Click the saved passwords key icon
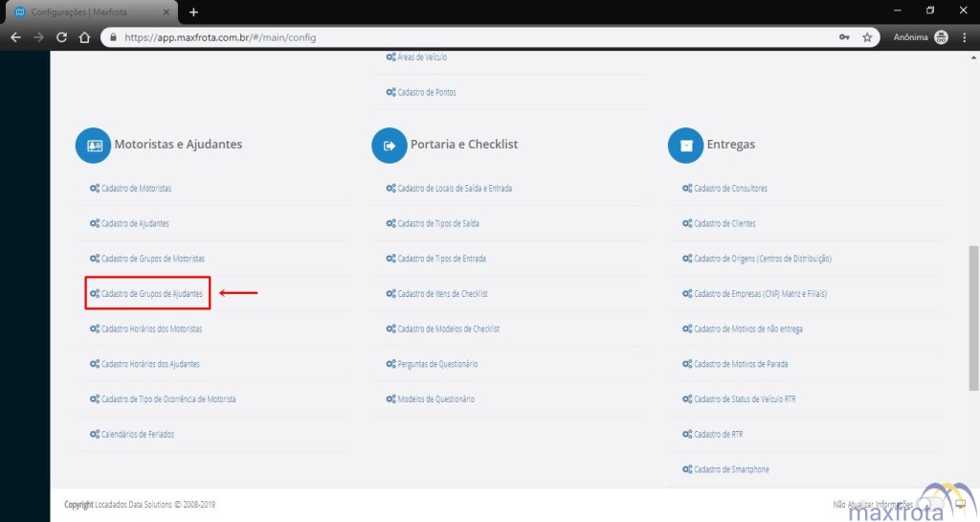The height and width of the screenshot is (522, 980). [x=844, y=37]
